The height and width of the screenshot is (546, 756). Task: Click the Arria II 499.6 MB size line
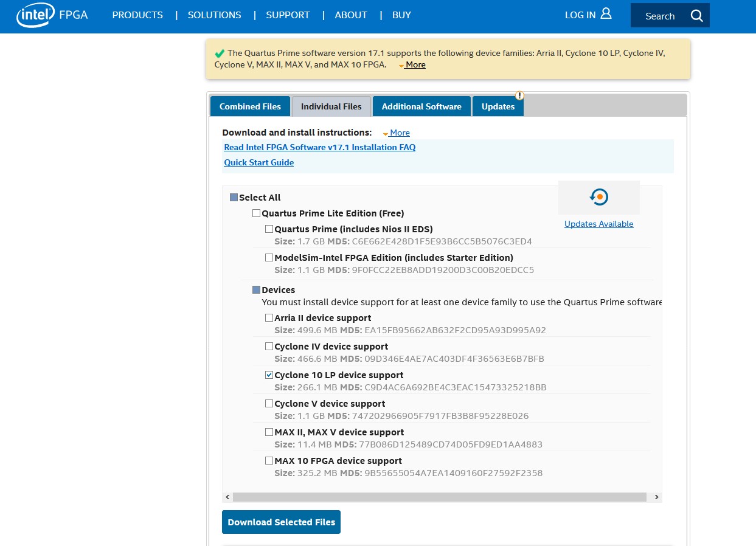(410, 331)
